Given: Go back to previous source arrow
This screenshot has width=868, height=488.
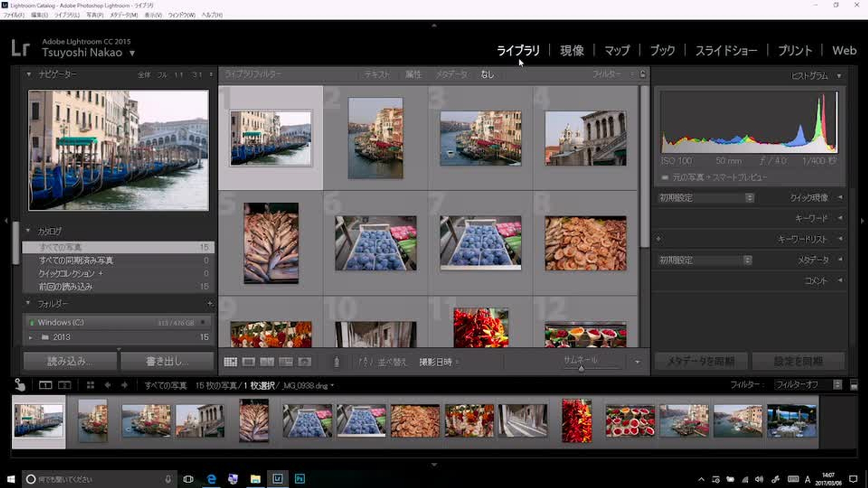Looking at the screenshot, I should [x=108, y=385].
